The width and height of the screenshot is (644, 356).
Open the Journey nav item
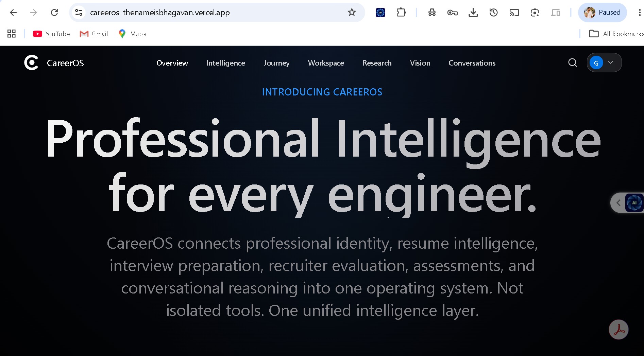[x=277, y=63]
